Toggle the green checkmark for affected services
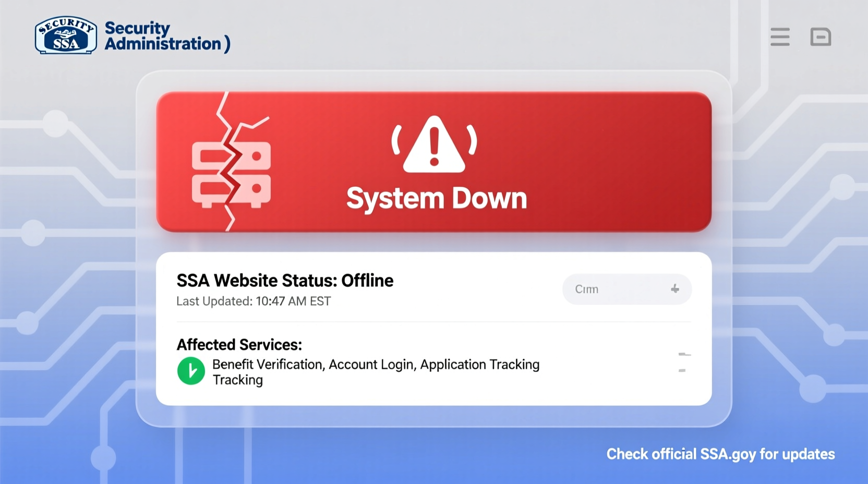Image resolution: width=868 pixels, height=484 pixels. coord(191,371)
